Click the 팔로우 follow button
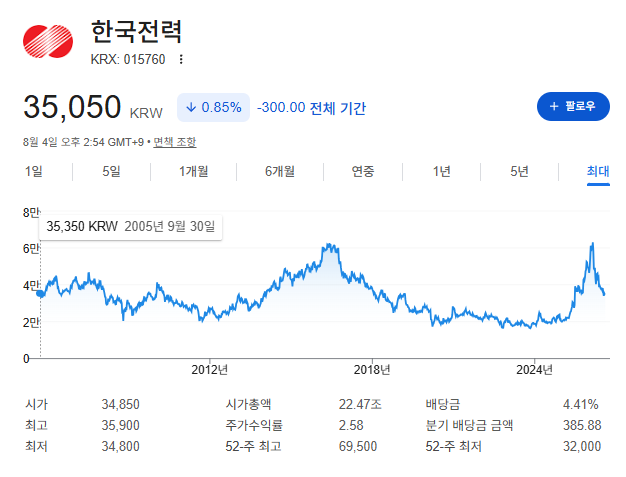 [573, 106]
